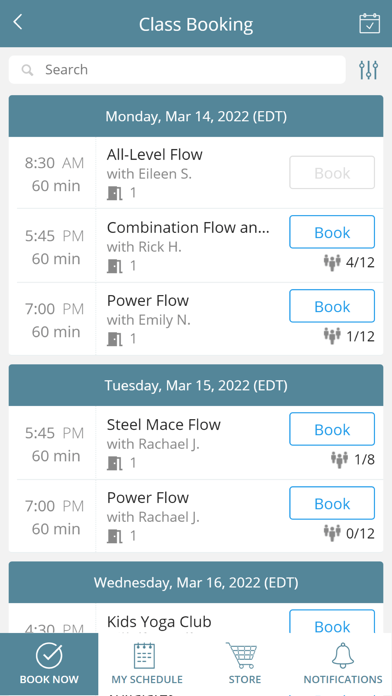Viewport: 392px width, 696px height.
Task: Tap room icon under Steel Mace Flow
Action: [x=115, y=463]
